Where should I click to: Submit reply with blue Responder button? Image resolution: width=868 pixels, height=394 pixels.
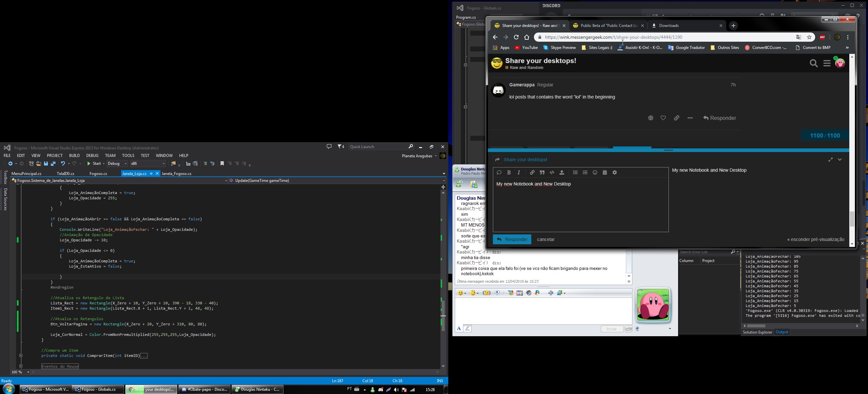coord(512,240)
